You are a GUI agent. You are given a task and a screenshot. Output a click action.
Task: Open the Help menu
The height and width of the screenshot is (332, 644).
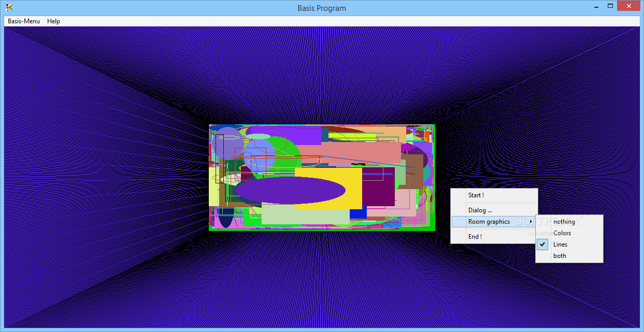point(53,21)
